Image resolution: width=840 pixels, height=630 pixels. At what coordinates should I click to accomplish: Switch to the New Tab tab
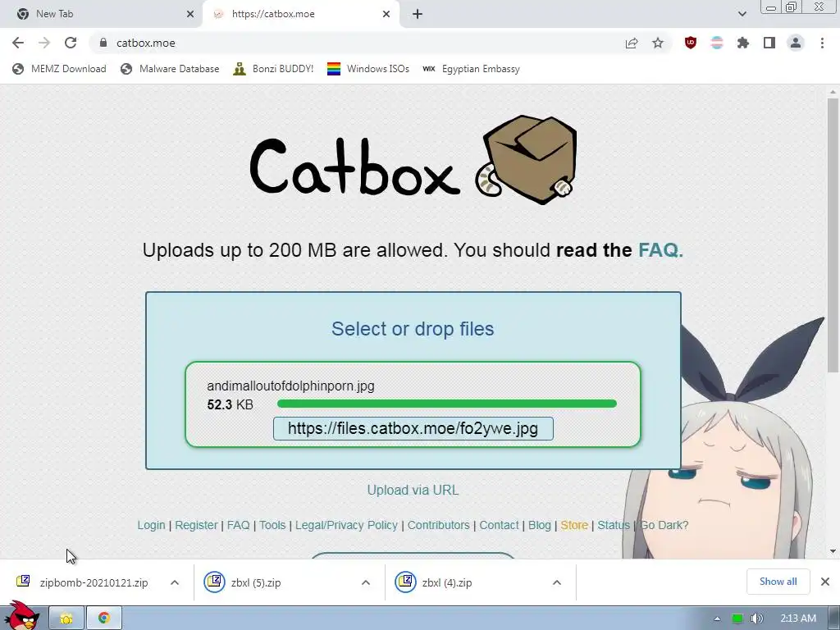click(x=101, y=14)
